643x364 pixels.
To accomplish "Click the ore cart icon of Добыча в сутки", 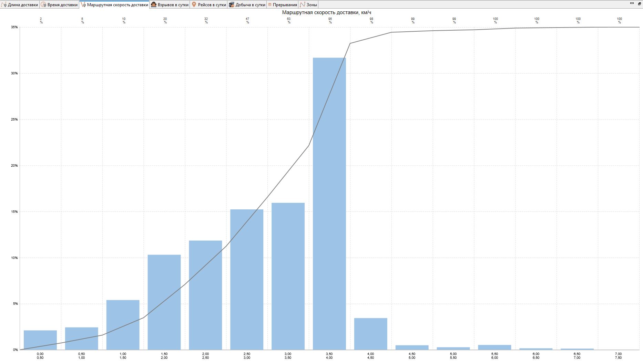I will pos(232,4).
